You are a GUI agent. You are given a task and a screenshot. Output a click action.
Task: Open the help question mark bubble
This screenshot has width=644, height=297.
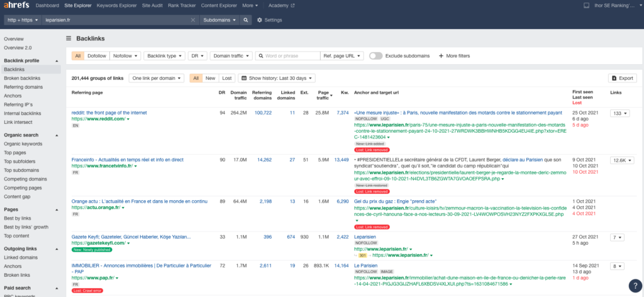[635, 286]
